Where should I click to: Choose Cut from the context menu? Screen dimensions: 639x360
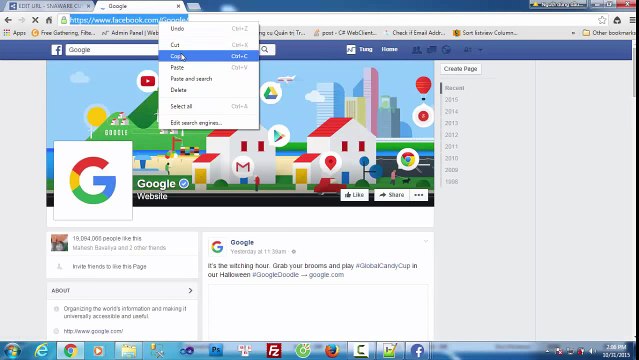(209, 45)
